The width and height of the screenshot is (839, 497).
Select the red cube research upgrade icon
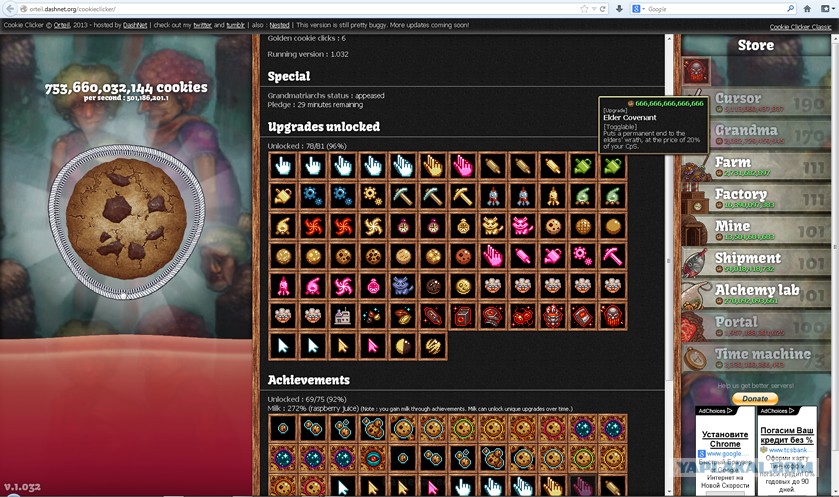tap(463, 316)
